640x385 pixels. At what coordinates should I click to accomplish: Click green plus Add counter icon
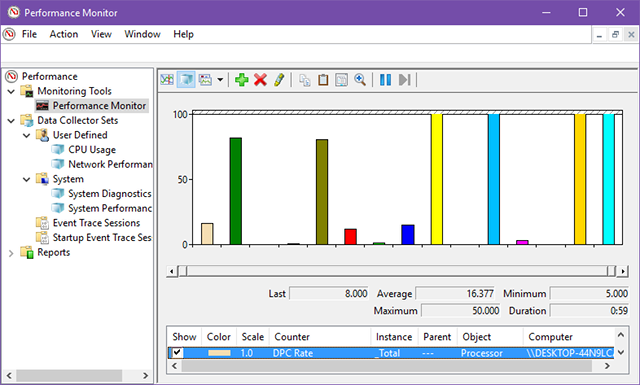pyautogui.click(x=242, y=80)
